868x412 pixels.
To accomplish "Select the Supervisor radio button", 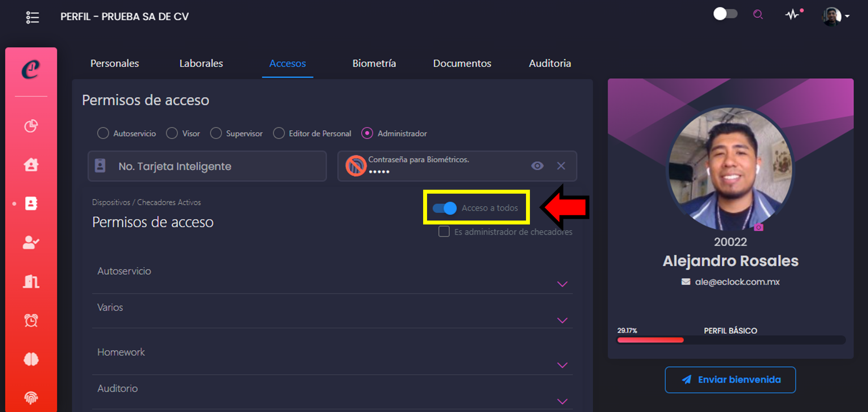I will tap(216, 133).
